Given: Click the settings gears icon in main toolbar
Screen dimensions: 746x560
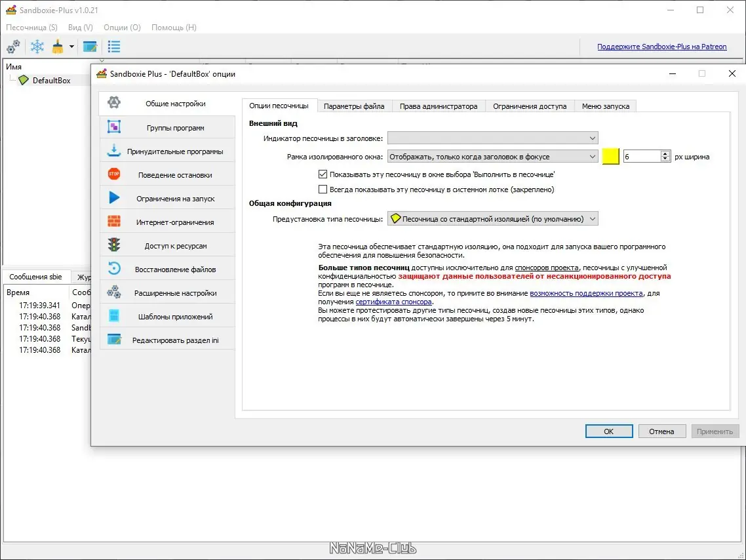Looking at the screenshot, I should (x=13, y=47).
